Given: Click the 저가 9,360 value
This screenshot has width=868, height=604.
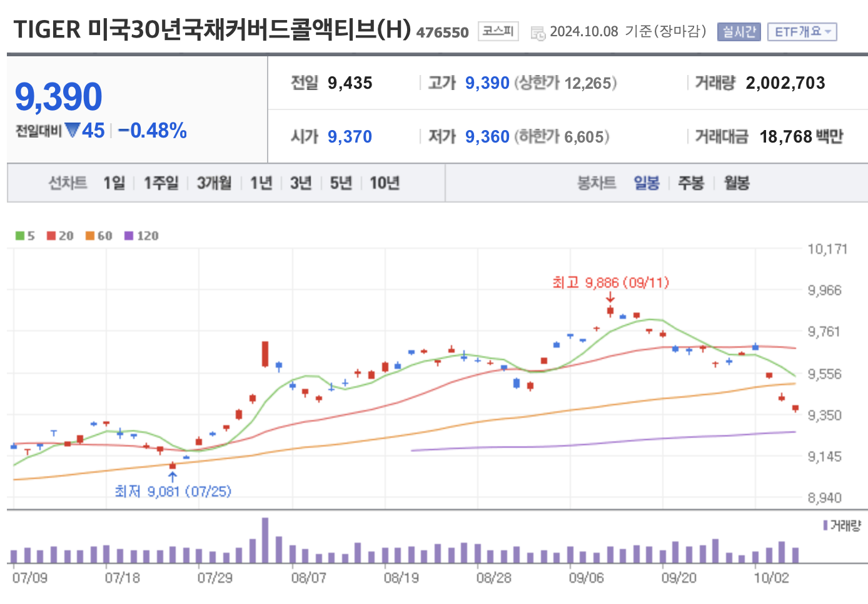Looking at the screenshot, I should pyautogui.click(x=487, y=136).
